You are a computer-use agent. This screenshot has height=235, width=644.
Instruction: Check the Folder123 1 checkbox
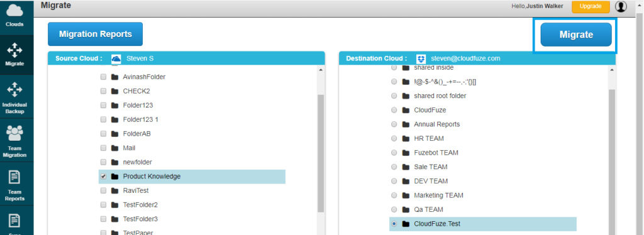(104, 119)
